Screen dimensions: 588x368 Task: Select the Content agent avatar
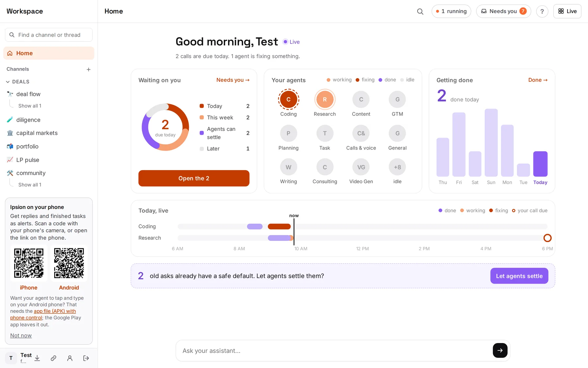[x=361, y=99]
